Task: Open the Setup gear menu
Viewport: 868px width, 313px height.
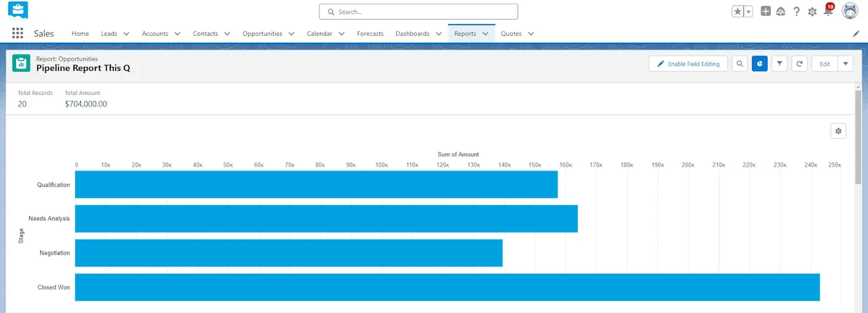Action: 812,12
